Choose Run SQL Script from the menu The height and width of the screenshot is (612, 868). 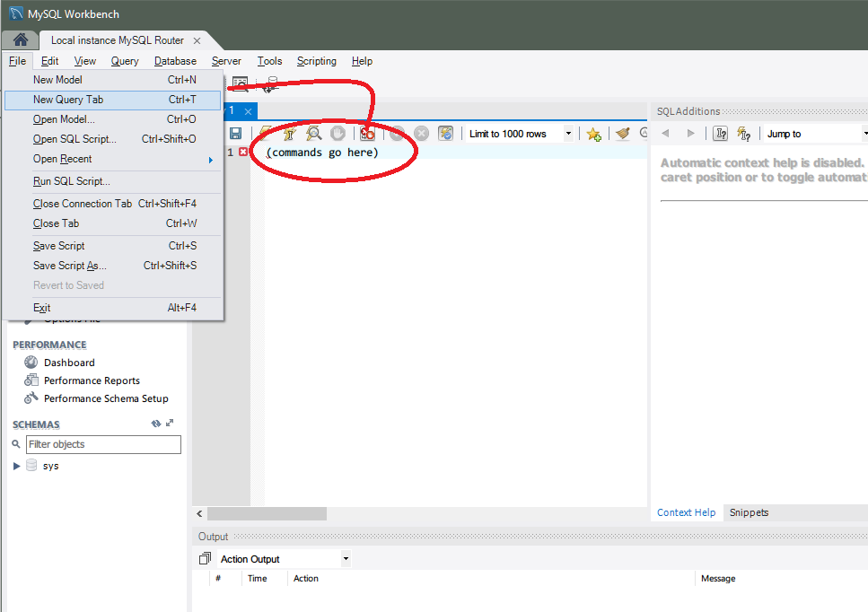point(72,181)
